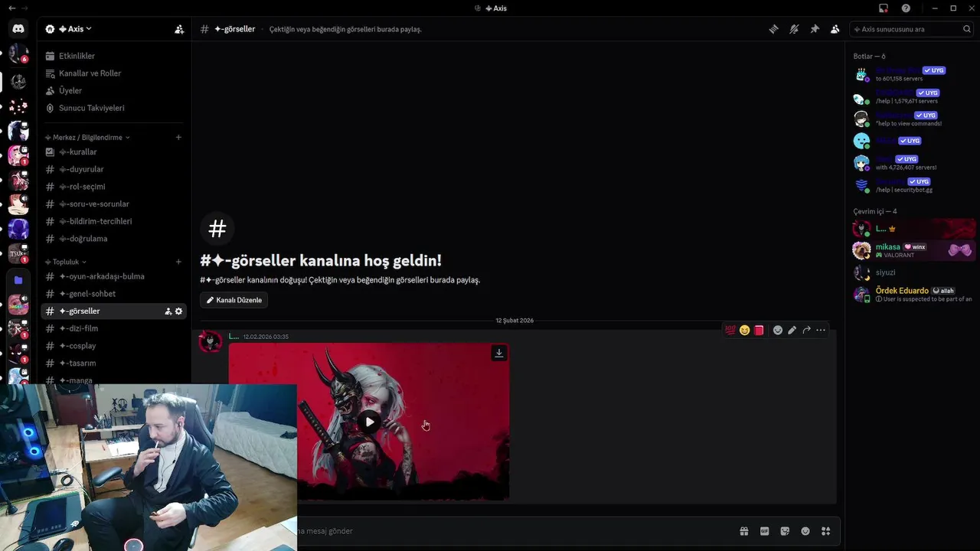
Task: Collapse the Topluluk category
Action: click(66, 262)
